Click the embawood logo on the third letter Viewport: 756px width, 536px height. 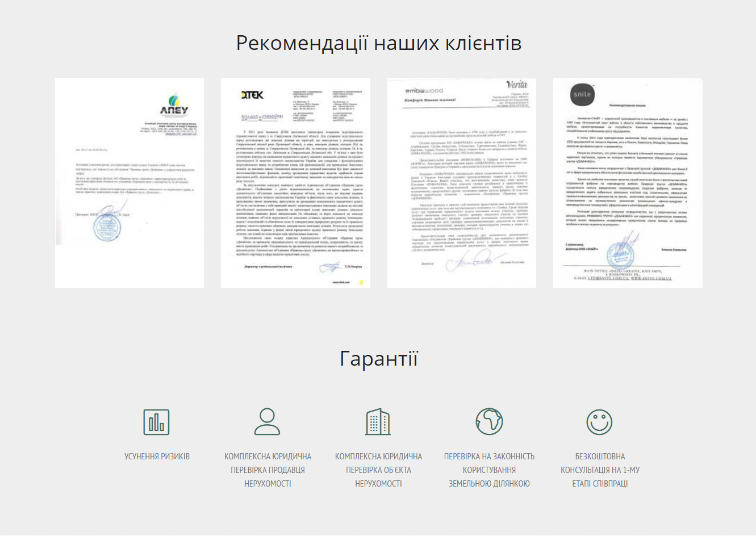point(424,91)
